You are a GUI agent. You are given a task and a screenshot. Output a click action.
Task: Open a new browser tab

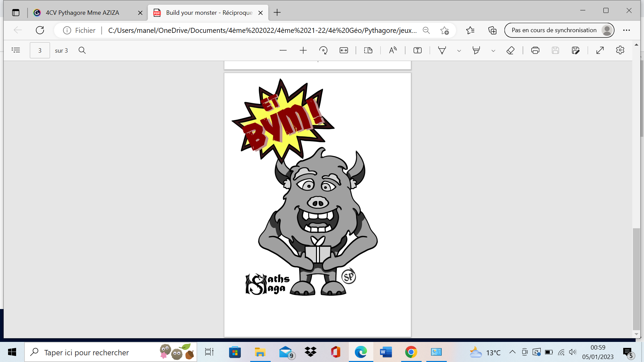[x=277, y=13]
